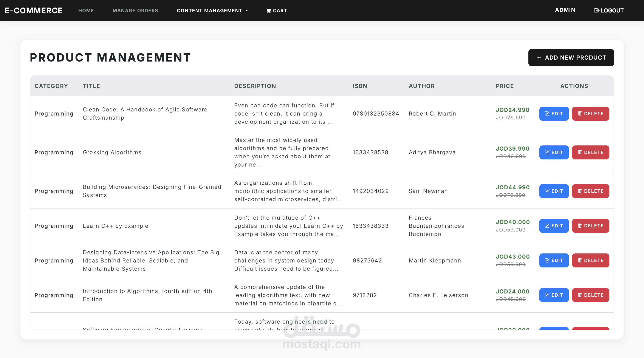This screenshot has height=358, width=644.
Task: Click the JOD24.990 price
Action: pyautogui.click(x=512, y=110)
